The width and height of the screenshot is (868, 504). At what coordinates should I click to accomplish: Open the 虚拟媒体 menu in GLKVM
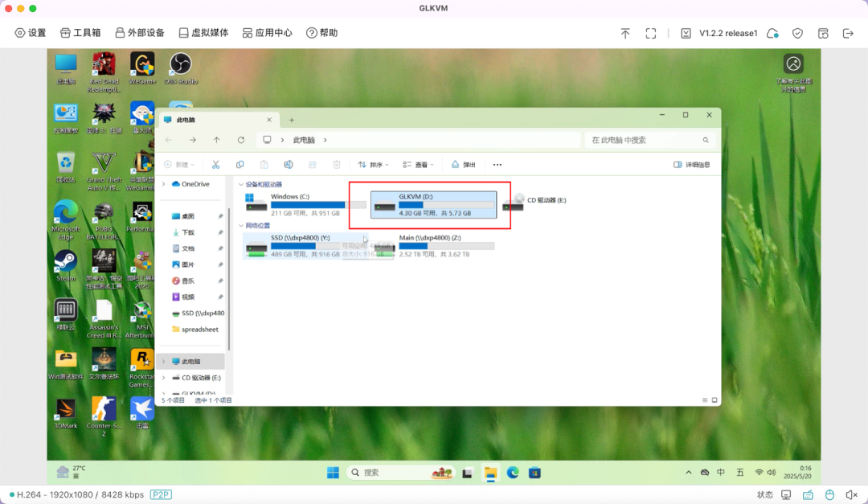[203, 33]
